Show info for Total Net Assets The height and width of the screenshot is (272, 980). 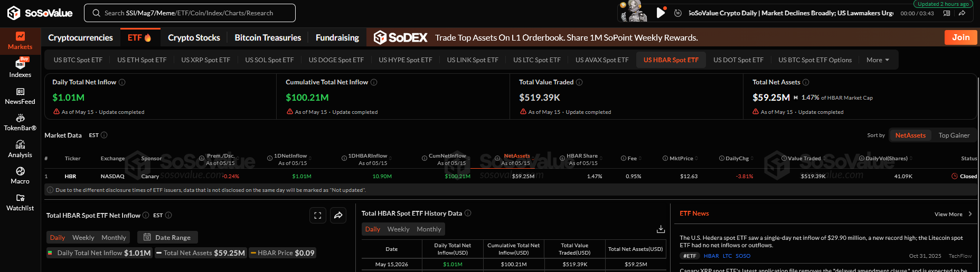tap(806, 82)
